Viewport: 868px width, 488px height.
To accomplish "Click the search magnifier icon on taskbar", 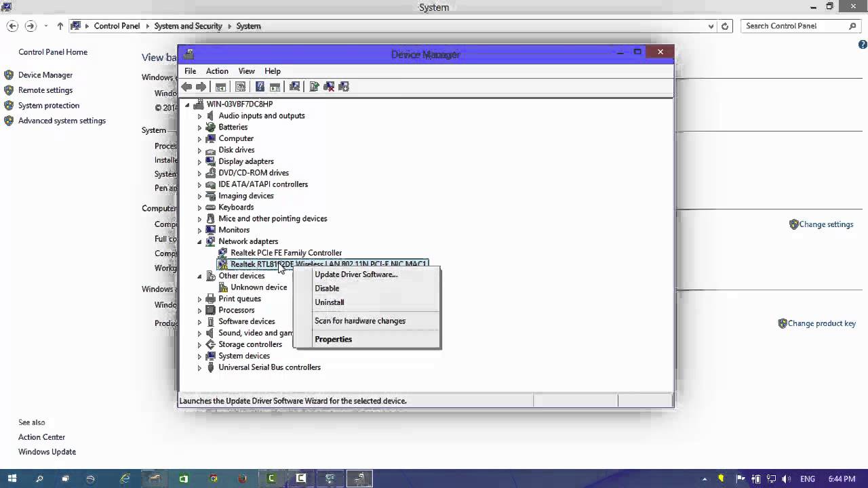I will (39, 479).
